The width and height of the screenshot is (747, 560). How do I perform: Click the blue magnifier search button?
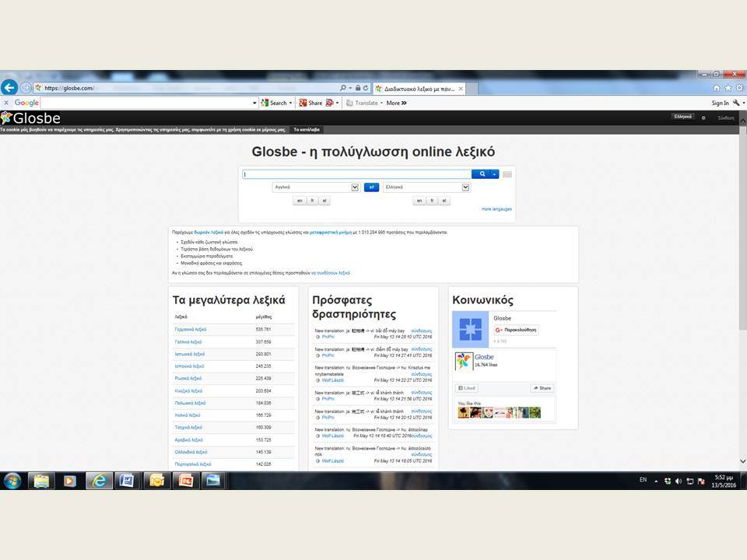coord(482,174)
